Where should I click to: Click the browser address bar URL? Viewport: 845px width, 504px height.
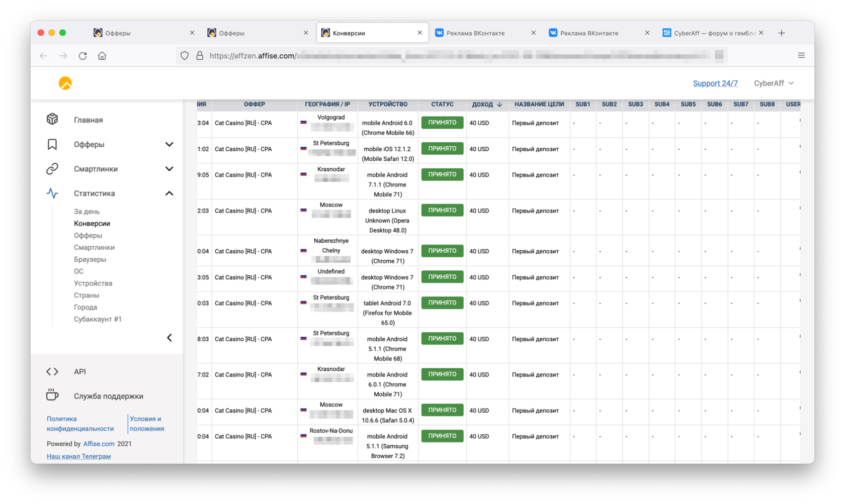[x=453, y=56]
